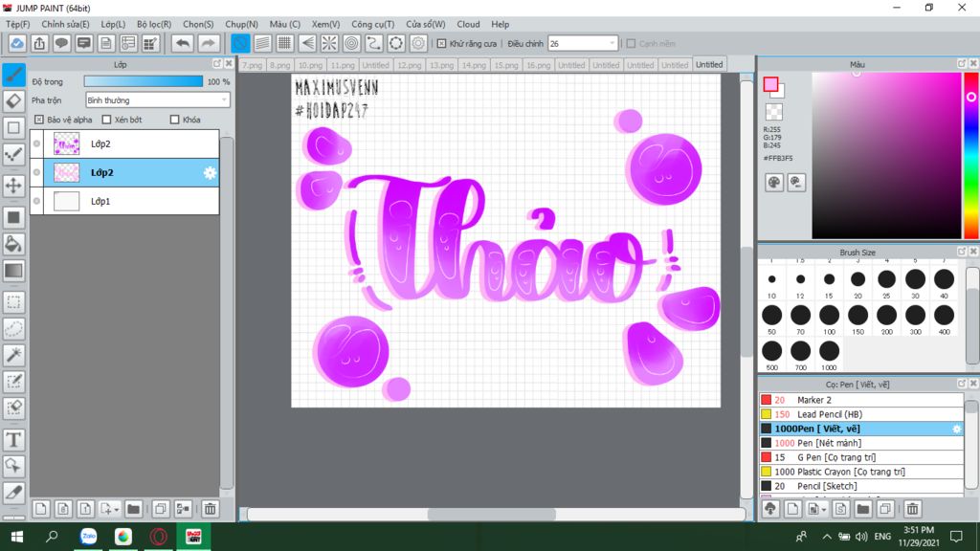Open the Bộ lọc(R) menu
Screen dimensions: 980x551
[x=154, y=24]
